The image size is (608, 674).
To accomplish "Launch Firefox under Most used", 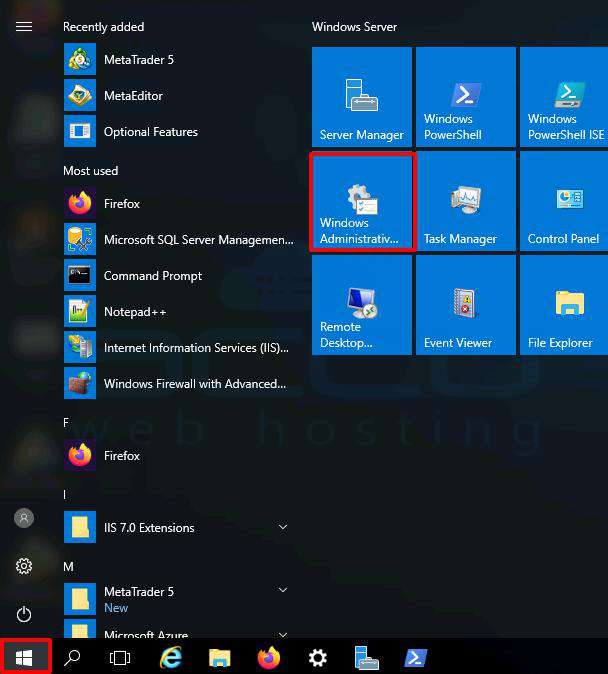I will point(176,203).
